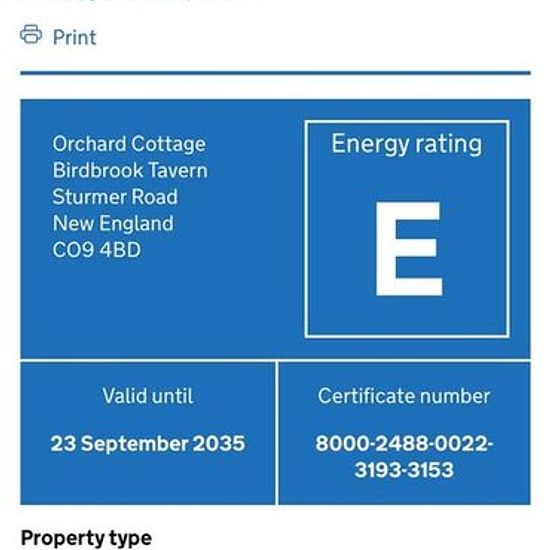Select the 23 September 2035 date
Screen dimensions: 550x550
148,443
